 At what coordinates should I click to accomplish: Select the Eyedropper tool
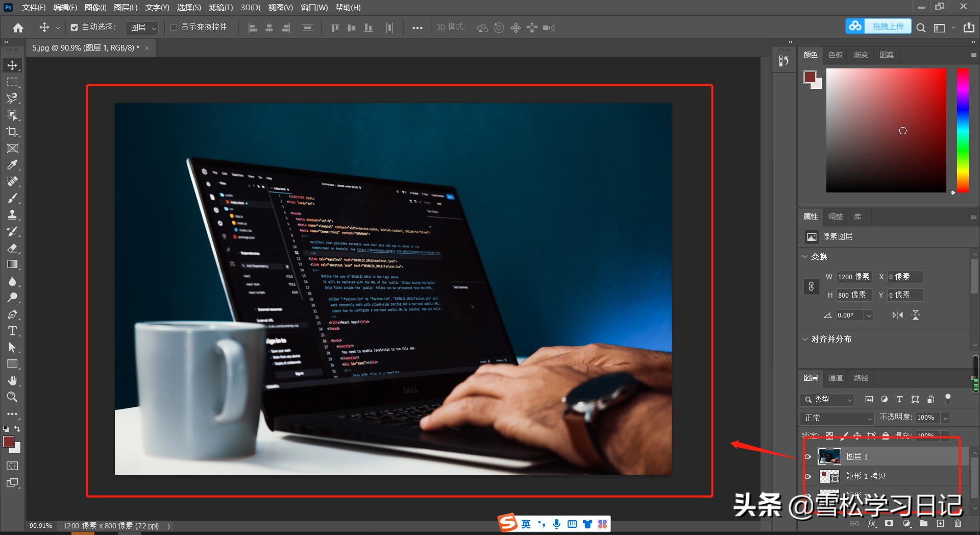pos(12,164)
